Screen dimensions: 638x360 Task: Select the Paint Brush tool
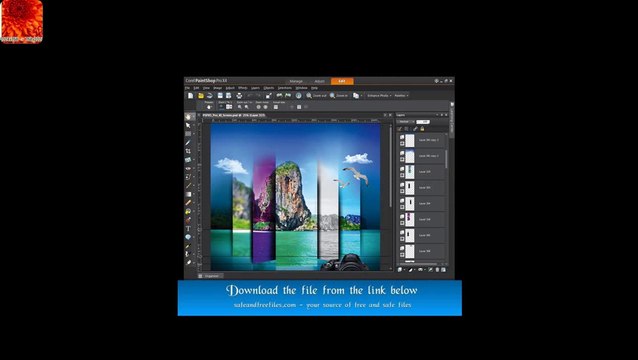click(188, 185)
